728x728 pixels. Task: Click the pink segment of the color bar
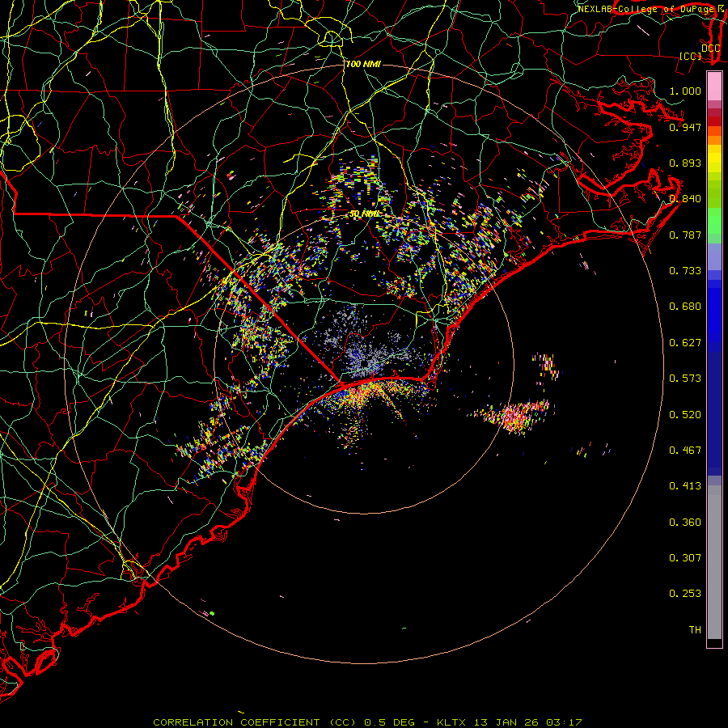pos(714,86)
